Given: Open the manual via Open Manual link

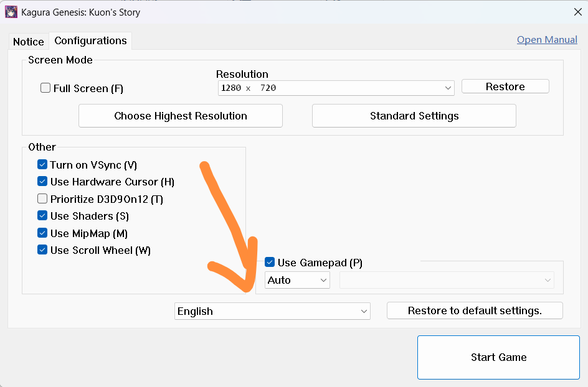Looking at the screenshot, I should (547, 40).
